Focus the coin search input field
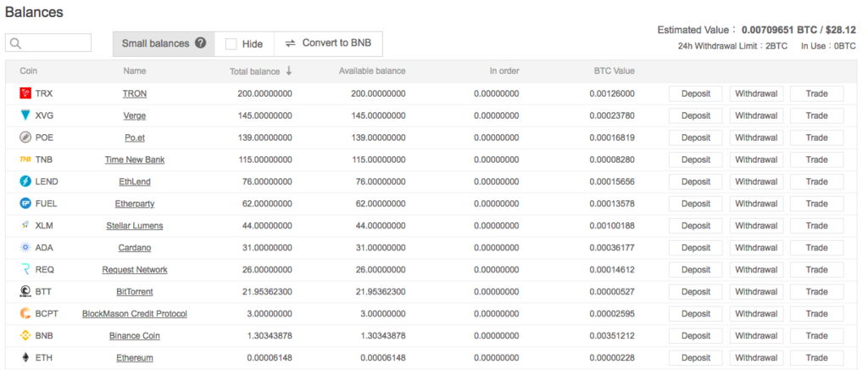 point(48,42)
